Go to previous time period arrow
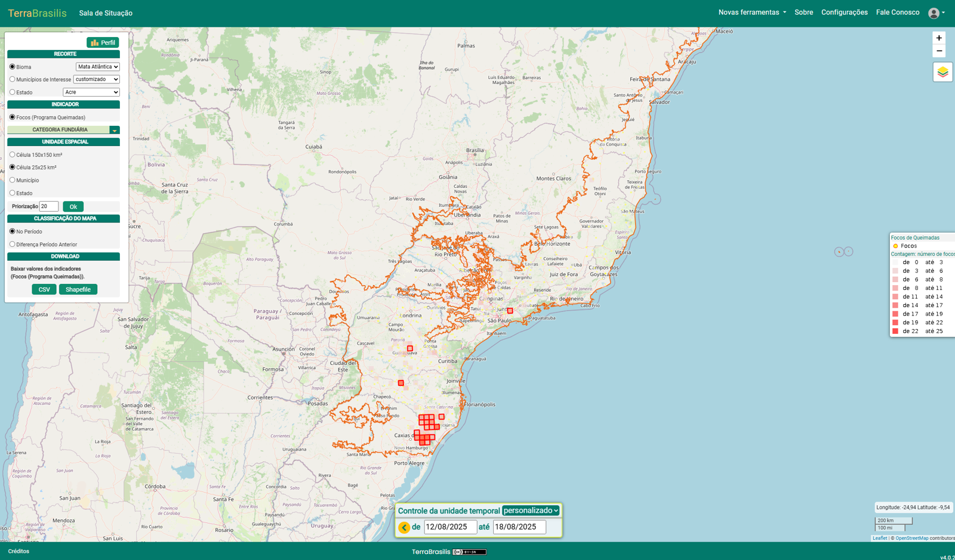The width and height of the screenshot is (955, 560). tap(404, 527)
